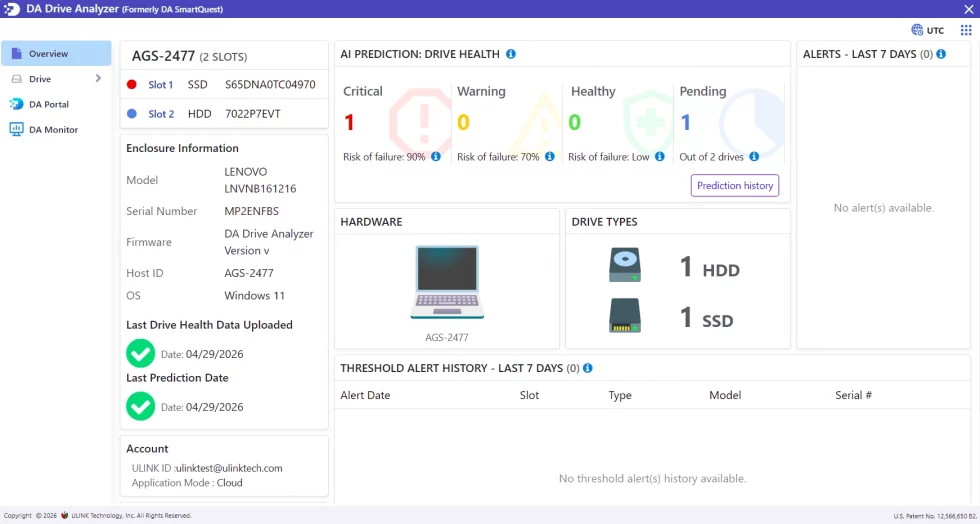
Task: Open the Overview page in sidebar
Action: pos(56,54)
